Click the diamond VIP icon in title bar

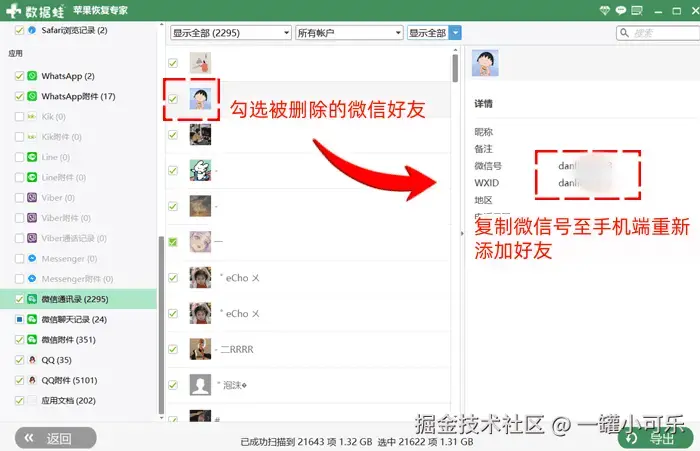coord(604,10)
